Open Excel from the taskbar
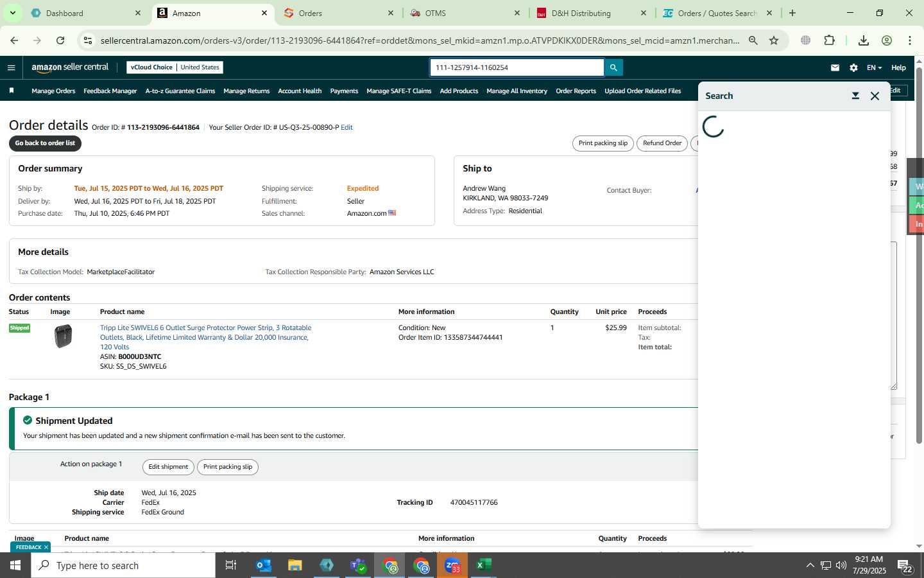Image resolution: width=924 pixels, height=578 pixels. click(484, 565)
